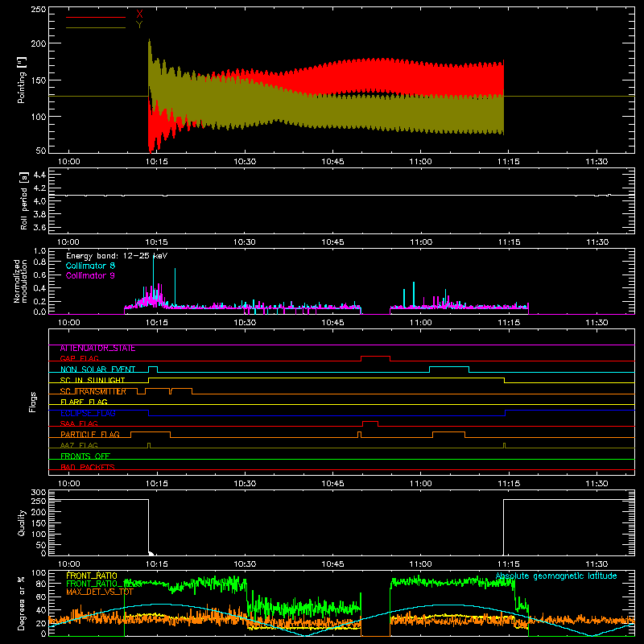The width and height of the screenshot is (644, 644).
Task: Click the tall cyan Collimator 8 spike
Action: pyautogui.click(x=153, y=279)
